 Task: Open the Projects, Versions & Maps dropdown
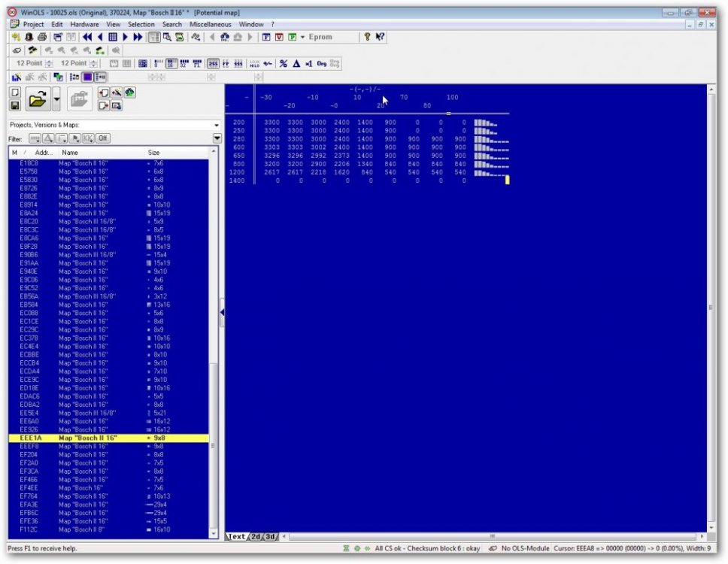(217, 125)
